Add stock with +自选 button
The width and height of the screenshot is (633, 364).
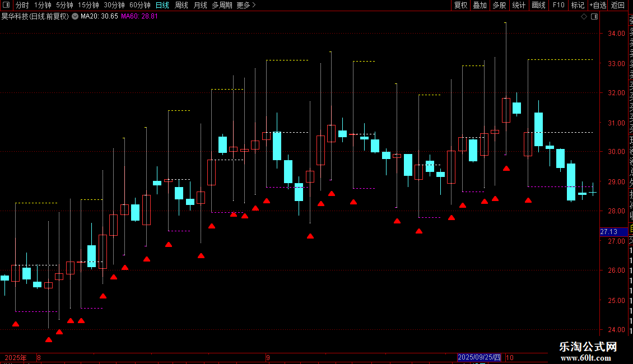[x=598, y=5]
